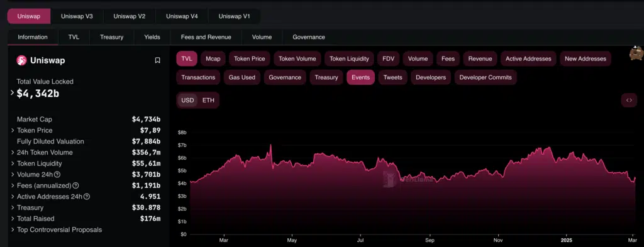The height and width of the screenshot is (247, 644).
Task: Toggle the Developers chart metric
Action: pyautogui.click(x=431, y=77)
